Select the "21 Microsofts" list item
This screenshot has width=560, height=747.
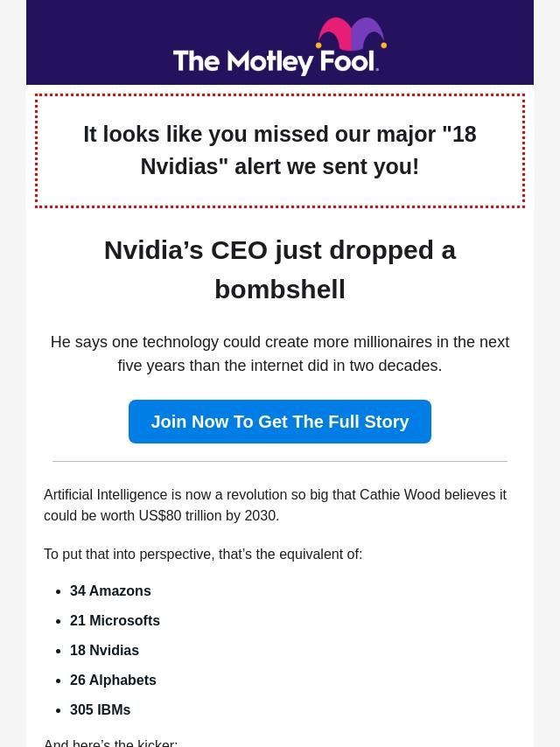[x=115, y=621]
